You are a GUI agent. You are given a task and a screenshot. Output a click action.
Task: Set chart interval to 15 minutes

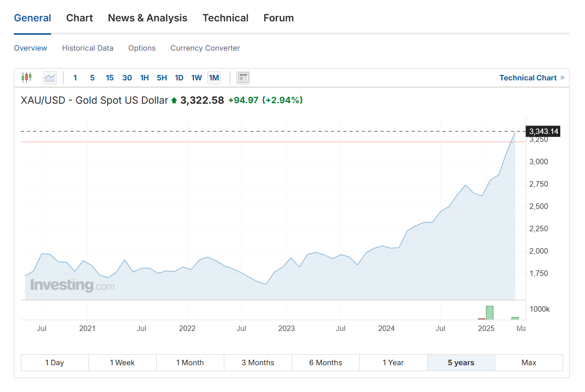coord(110,77)
